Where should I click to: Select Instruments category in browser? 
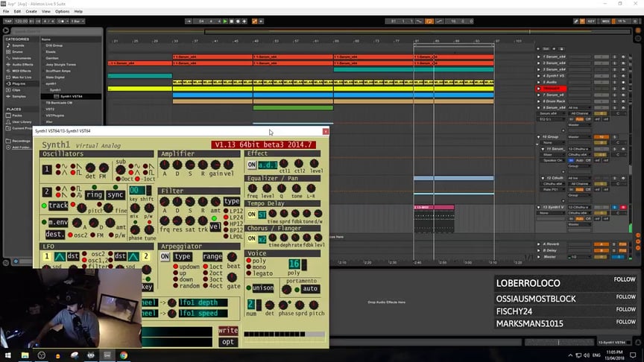click(x=21, y=58)
